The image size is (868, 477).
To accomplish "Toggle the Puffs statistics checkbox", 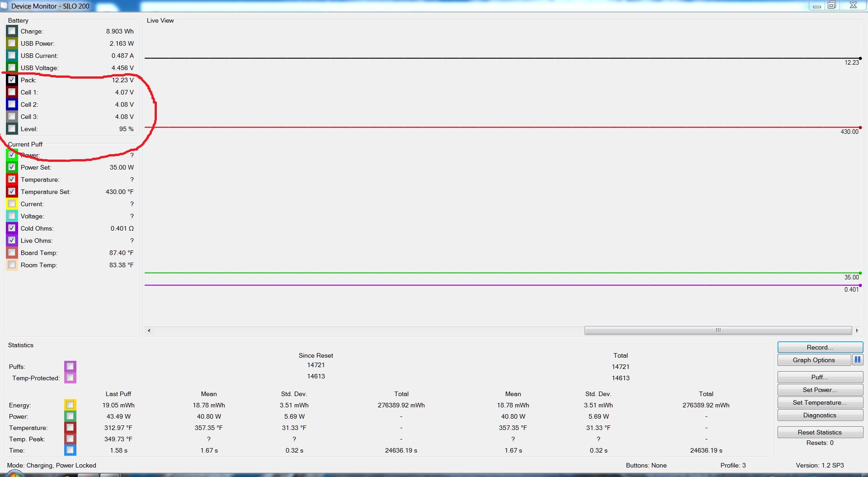I will pyautogui.click(x=70, y=366).
